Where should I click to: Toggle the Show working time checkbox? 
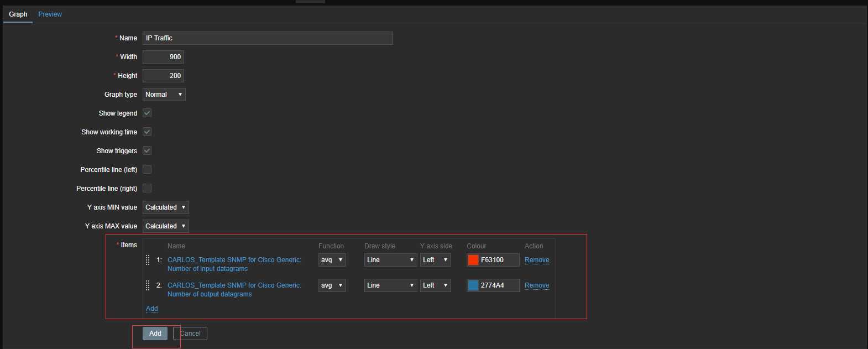(147, 132)
